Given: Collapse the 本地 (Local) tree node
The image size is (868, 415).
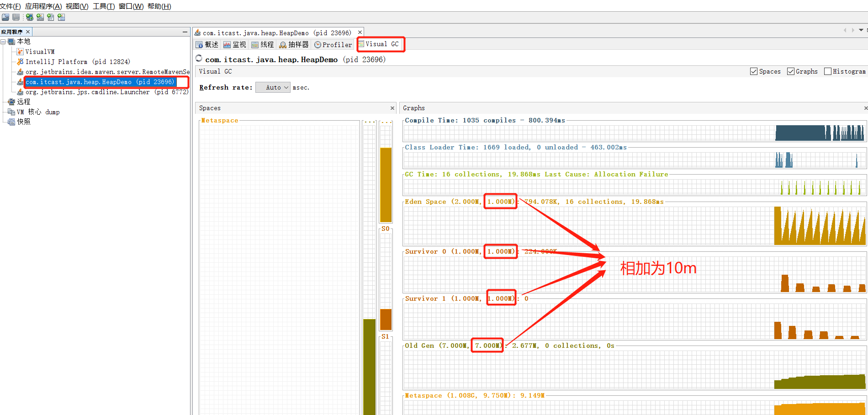Looking at the screenshot, I should tap(3, 42).
